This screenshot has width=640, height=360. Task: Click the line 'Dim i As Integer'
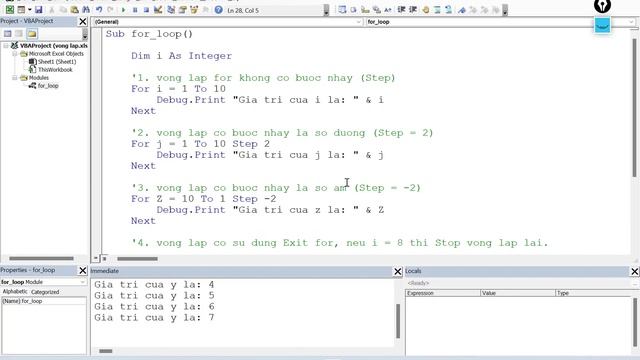pos(181,56)
